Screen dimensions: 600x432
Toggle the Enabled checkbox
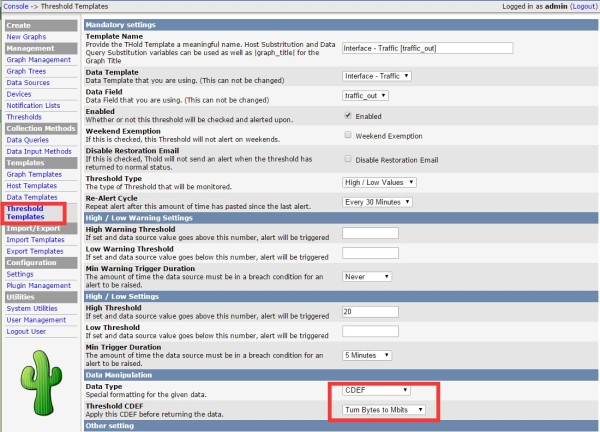348,116
